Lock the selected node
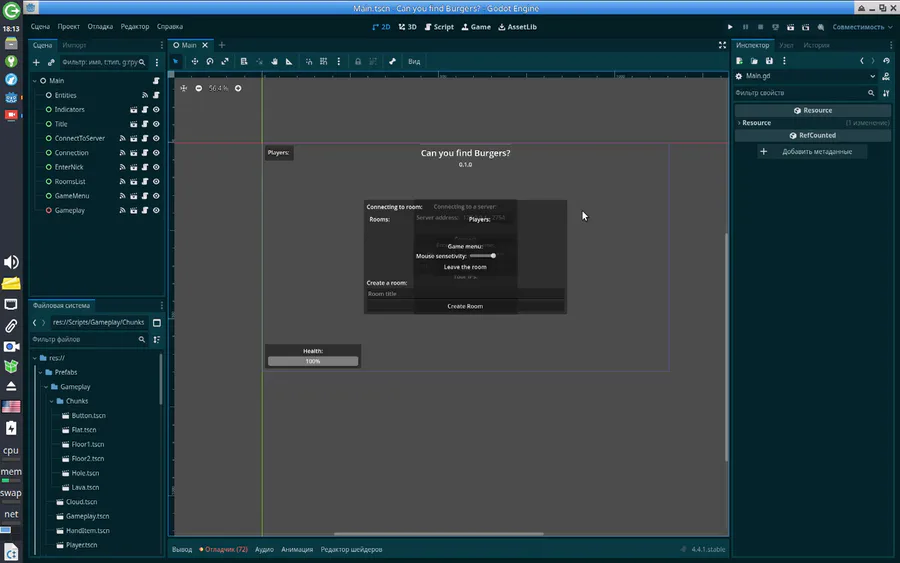Viewport: 900px width, 563px height. pos(358,61)
